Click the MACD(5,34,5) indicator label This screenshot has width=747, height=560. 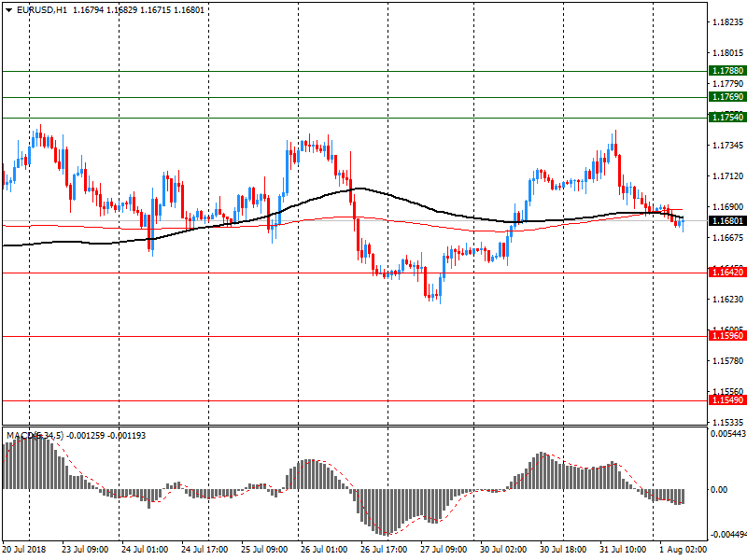tap(35, 436)
